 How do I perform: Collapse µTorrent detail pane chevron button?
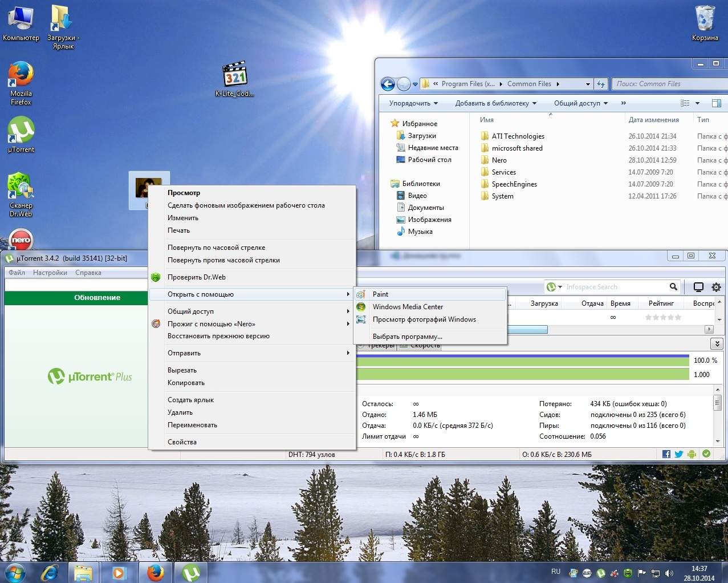[717, 343]
